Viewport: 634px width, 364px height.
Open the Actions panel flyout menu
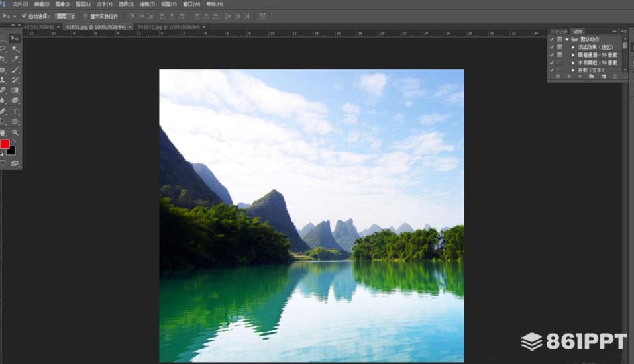(x=624, y=31)
